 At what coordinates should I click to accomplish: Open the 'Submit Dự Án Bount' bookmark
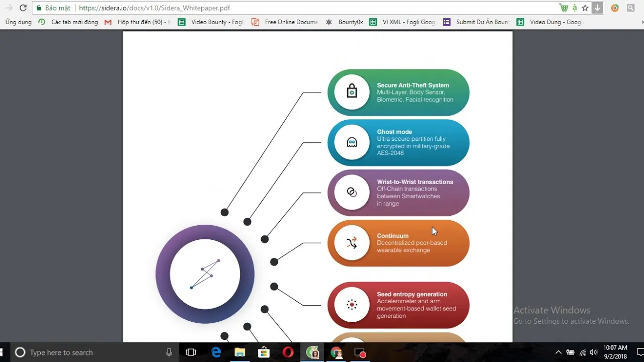(476, 22)
